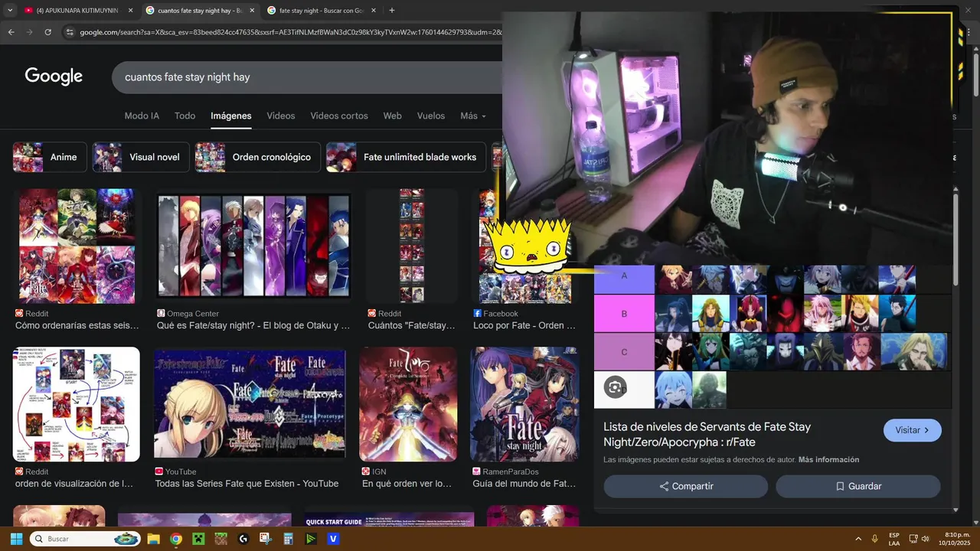
Task: Open the Vuelos results tab
Action: pyautogui.click(x=431, y=116)
